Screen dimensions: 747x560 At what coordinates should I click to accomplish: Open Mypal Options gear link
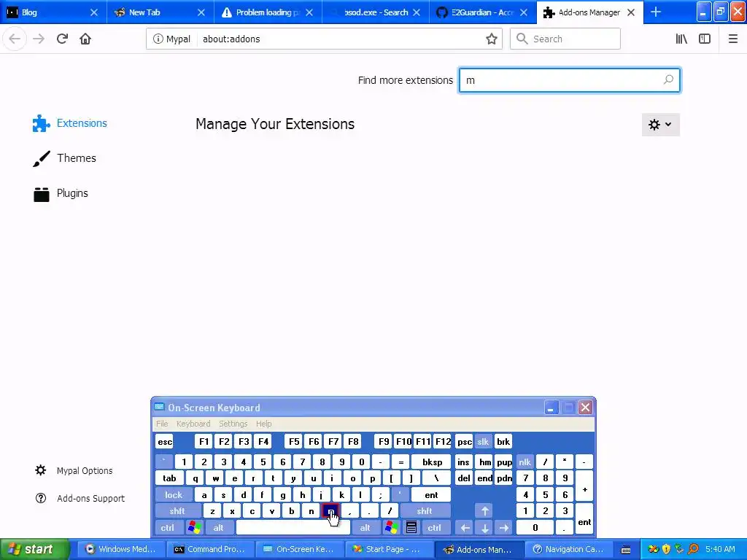coord(74,470)
